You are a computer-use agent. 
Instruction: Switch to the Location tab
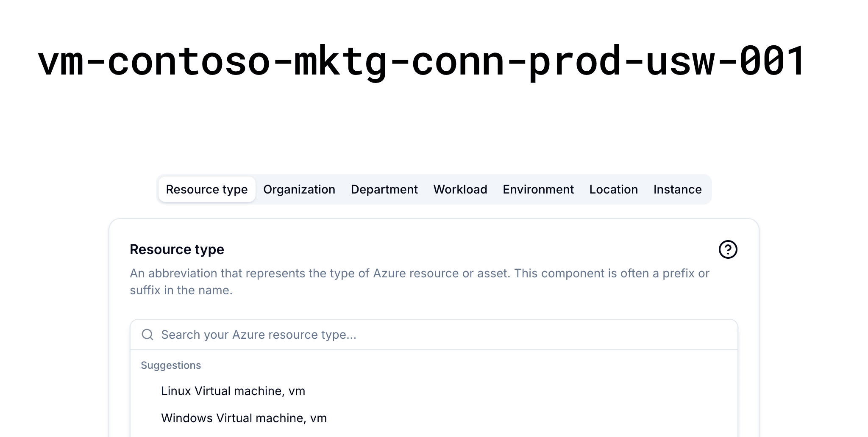[x=613, y=189]
